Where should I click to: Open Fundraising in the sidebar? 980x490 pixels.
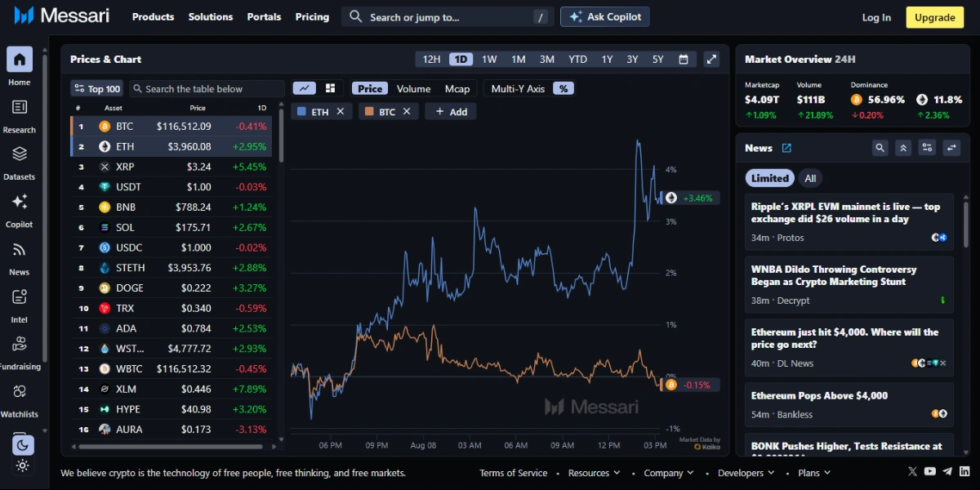(x=20, y=345)
